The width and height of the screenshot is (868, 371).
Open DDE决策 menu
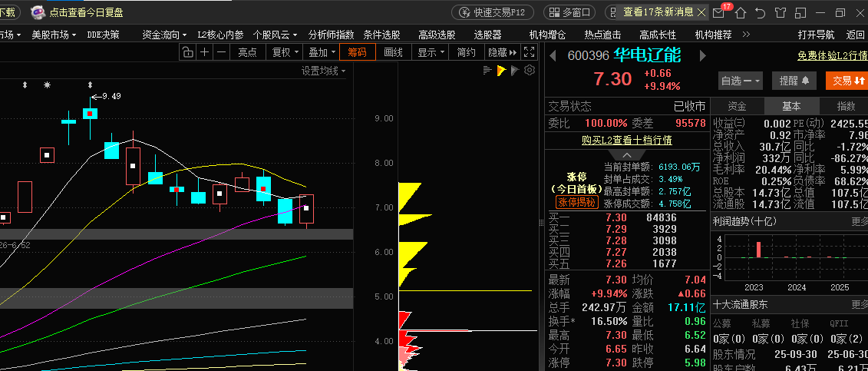103,35
